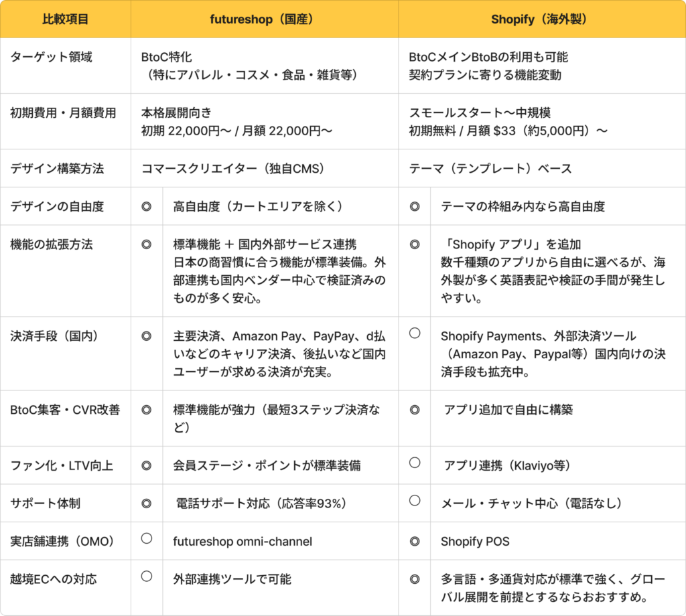The width and height of the screenshot is (686, 616).
Task: Select the '越境ECへの対応' row label
Action: point(54,580)
